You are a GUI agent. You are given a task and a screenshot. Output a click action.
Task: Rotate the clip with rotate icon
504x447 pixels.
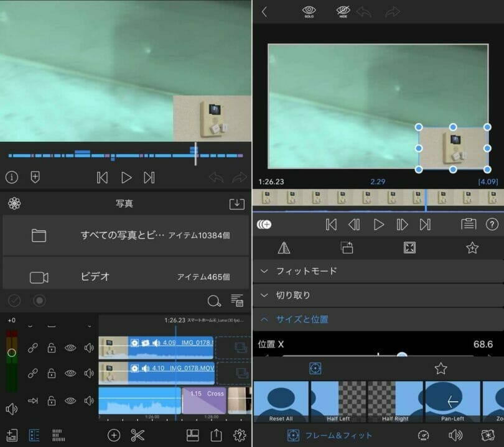click(347, 247)
